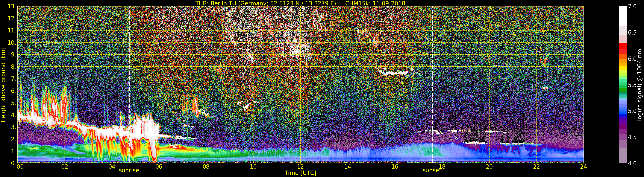Viewport: 644px width, 177px height.
Task: Click the '1.' height axis tick label
Action: (x=14, y=151)
